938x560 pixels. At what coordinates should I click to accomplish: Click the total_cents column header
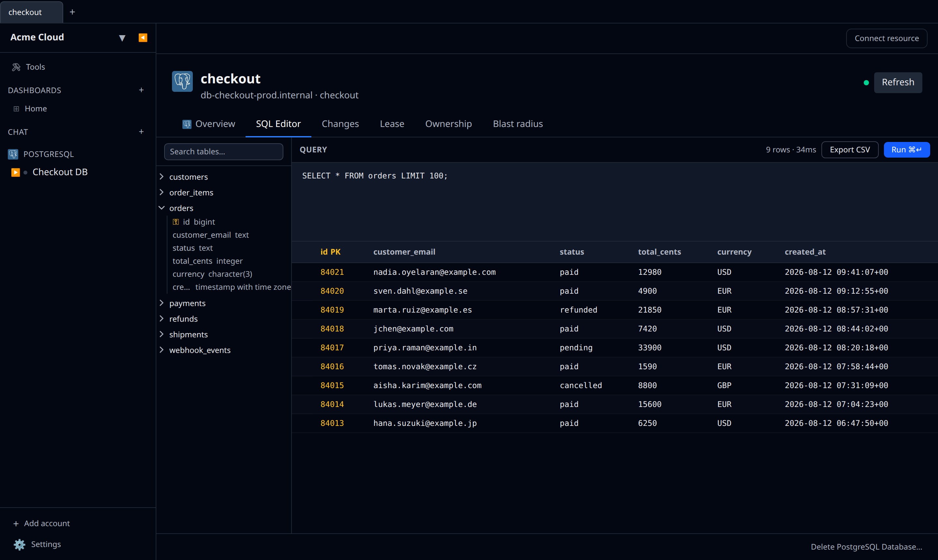point(659,252)
